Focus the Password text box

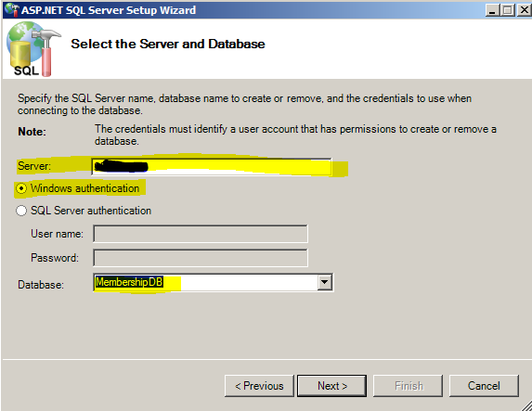(x=201, y=258)
